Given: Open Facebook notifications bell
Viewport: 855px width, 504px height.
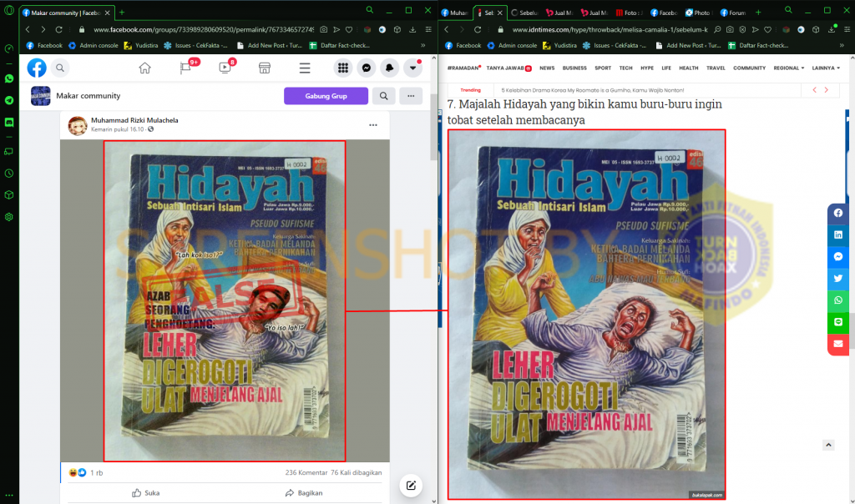Looking at the screenshot, I should coord(389,68).
